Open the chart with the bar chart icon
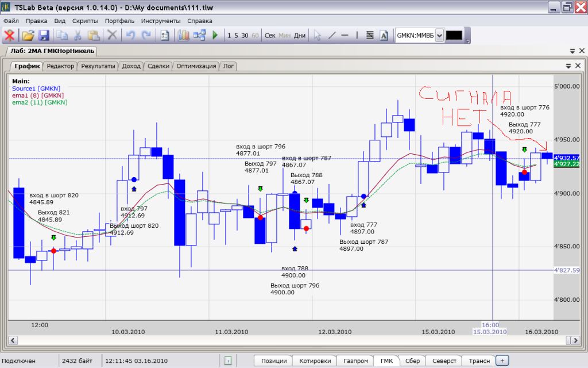Image resolution: width=588 pixels, height=368 pixels. point(183,36)
